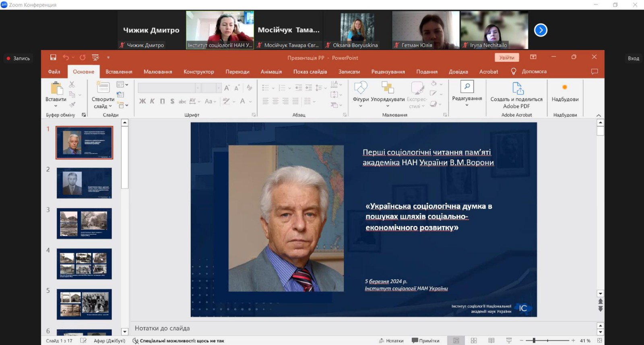This screenshot has height=345, width=644.
Task: Toggle italic К formatting
Action: point(153,101)
